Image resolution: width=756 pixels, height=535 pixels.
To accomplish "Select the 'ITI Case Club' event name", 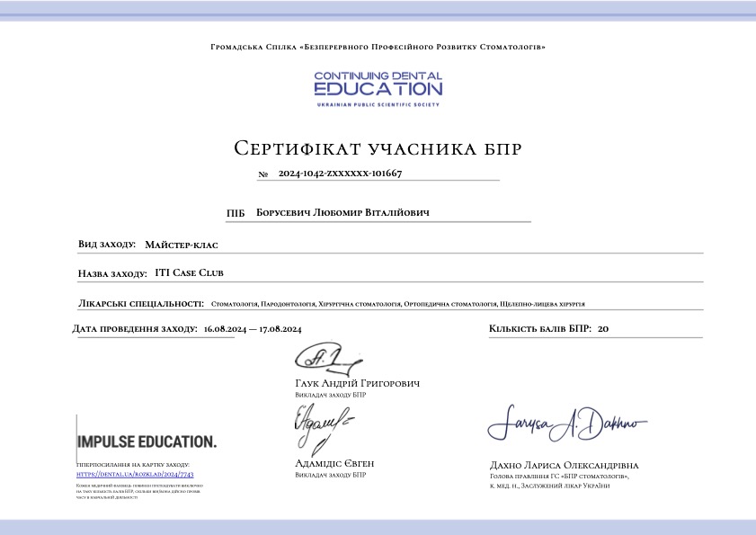I will coord(189,272).
